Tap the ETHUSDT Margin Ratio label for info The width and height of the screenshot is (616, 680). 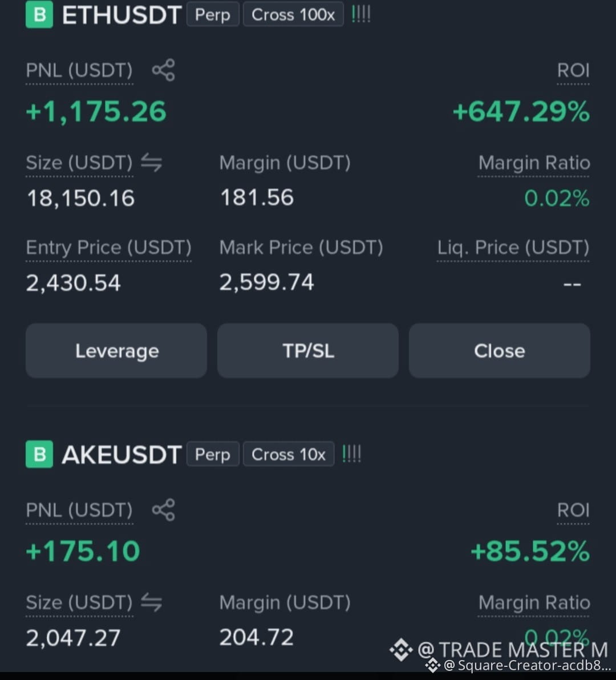pyautogui.click(x=534, y=163)
